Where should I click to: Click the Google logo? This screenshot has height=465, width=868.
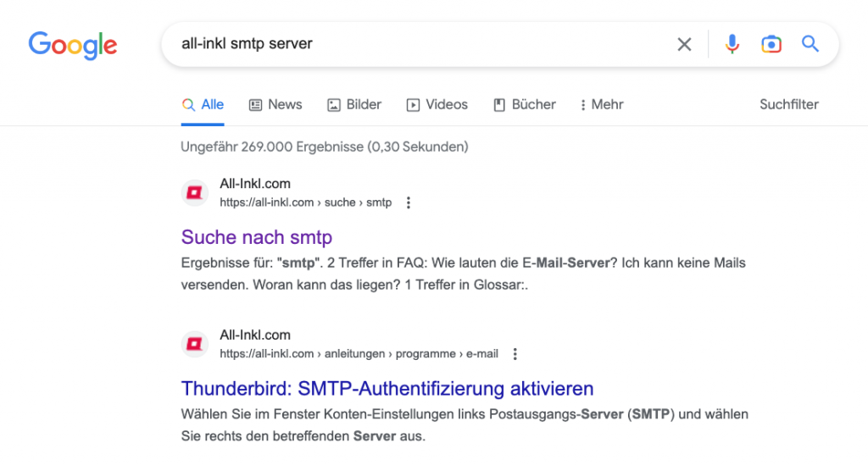point(73,45)
